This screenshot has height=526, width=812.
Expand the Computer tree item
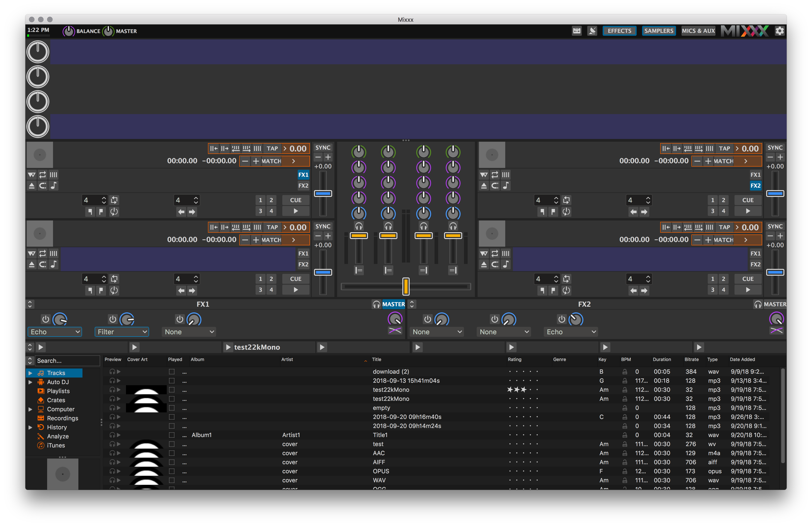click(30, 409)
